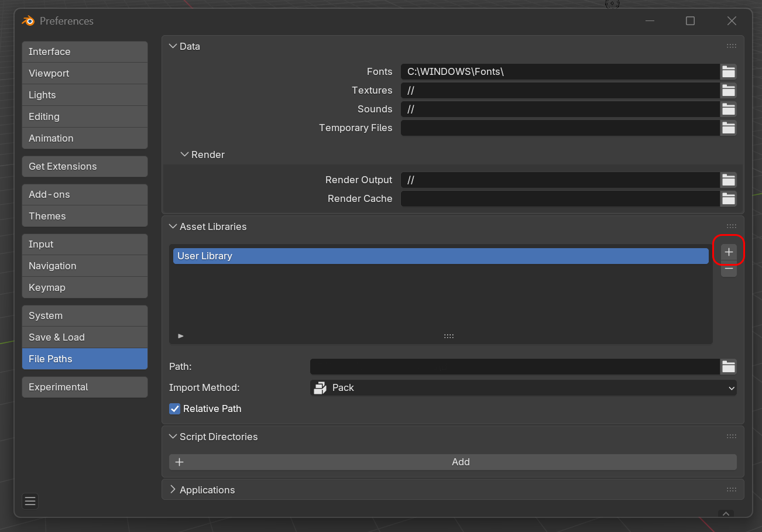Screen dimensions: 762x532
Task: Enable the Relative Path checkbox
Action: (x=174, y=409)
